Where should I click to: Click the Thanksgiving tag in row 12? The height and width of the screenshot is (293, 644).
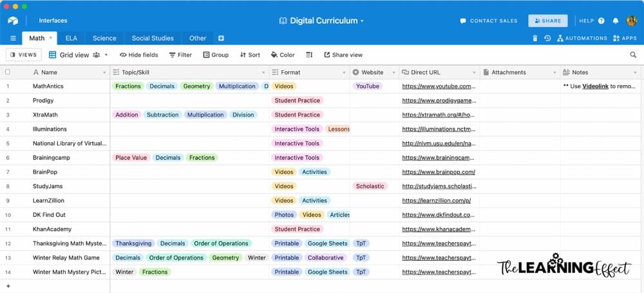point(133,243)
